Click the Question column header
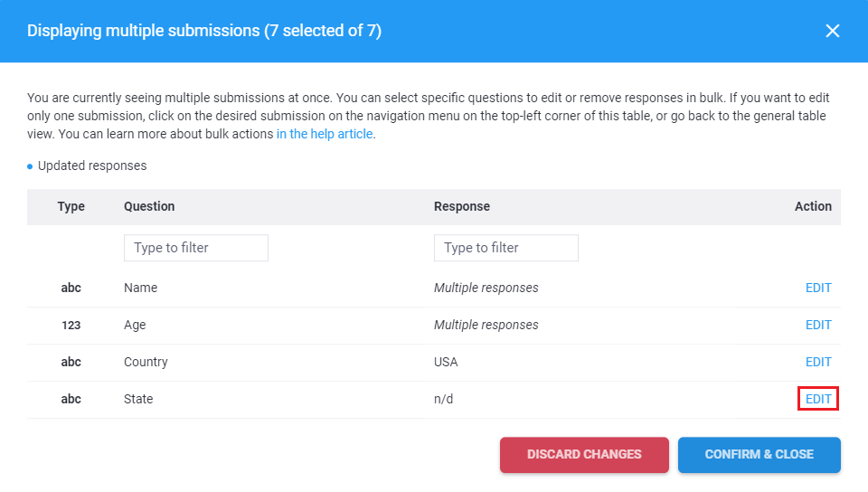The image size is (868, 492). 149,206
